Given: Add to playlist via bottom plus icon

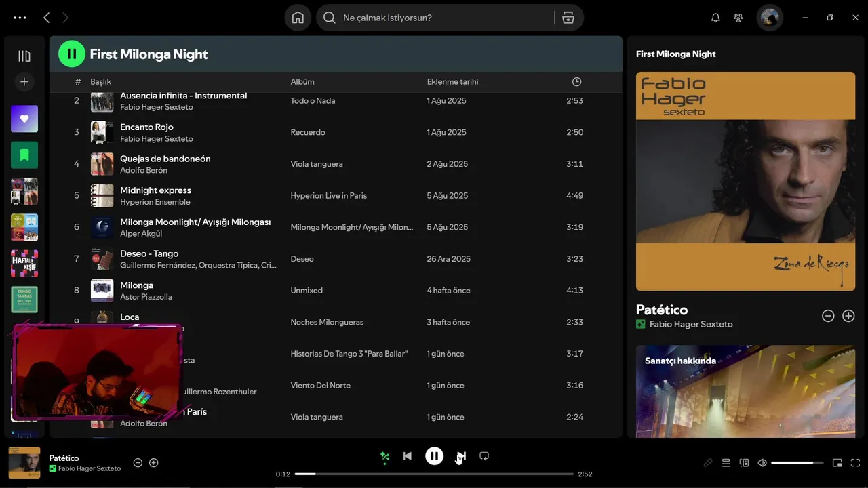Looking at the screenshot, I should [154, 463].
